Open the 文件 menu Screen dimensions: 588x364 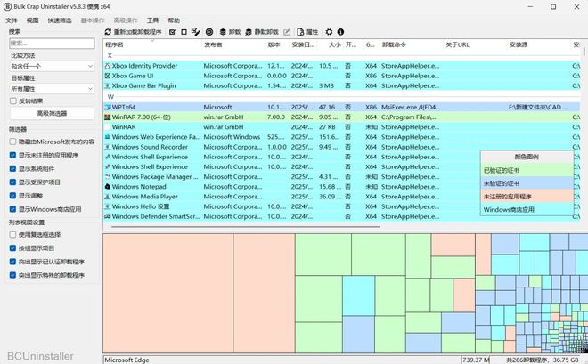(12, 20)
